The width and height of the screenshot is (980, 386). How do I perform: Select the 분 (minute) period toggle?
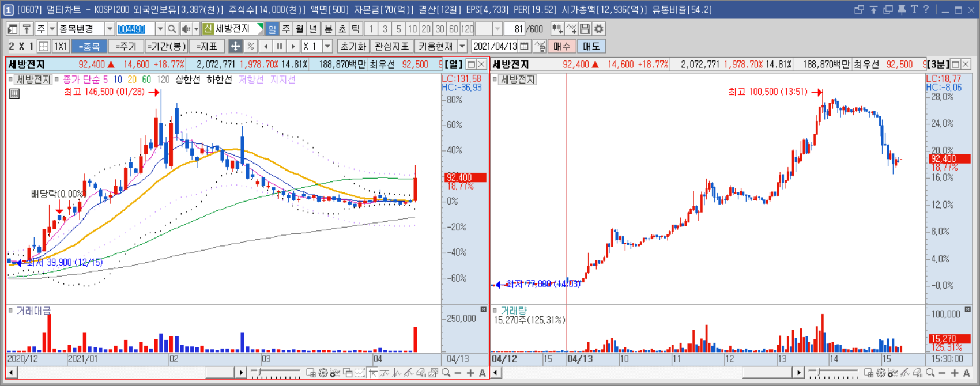(328, 29)
